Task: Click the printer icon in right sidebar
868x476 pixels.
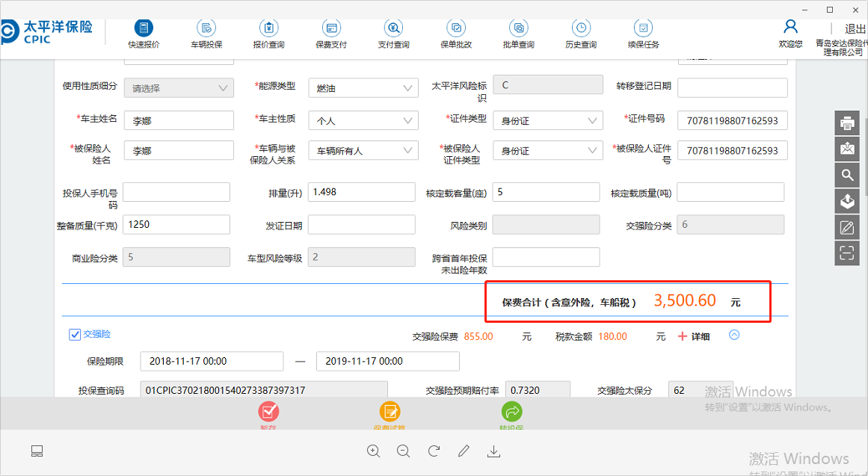Action: tap(846, 123)
